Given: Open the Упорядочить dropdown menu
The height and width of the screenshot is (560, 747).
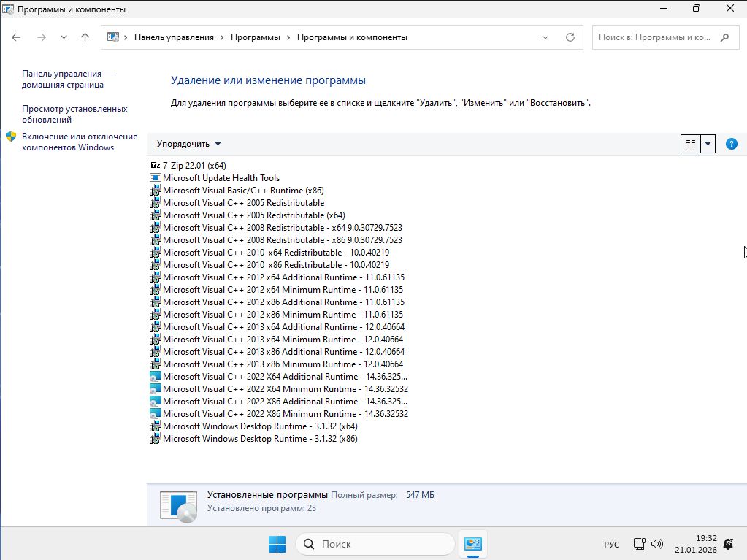Looking at the screenshot, I should click(188, 144).
